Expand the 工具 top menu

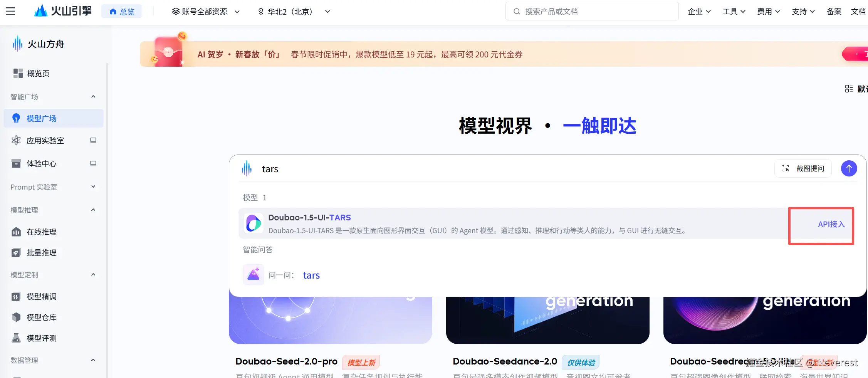(734, 12)
